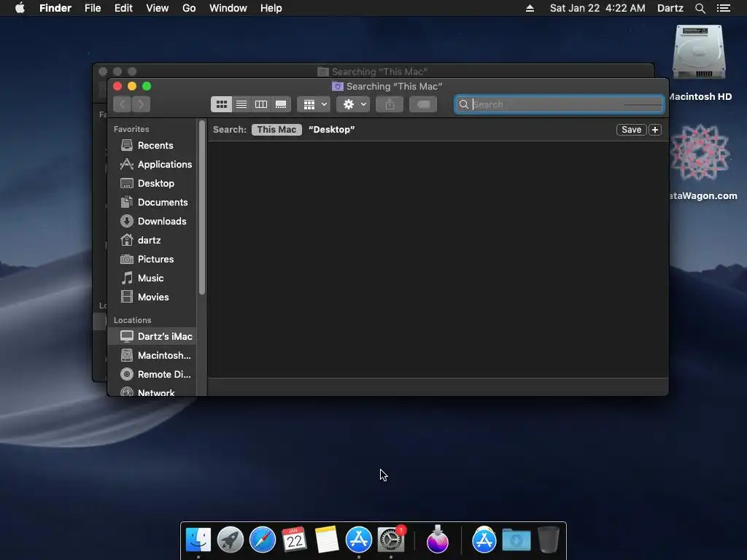Select Dartz's iMac under Locations
The height and width of the screenshot is (560, 747).
click(152, 336)
